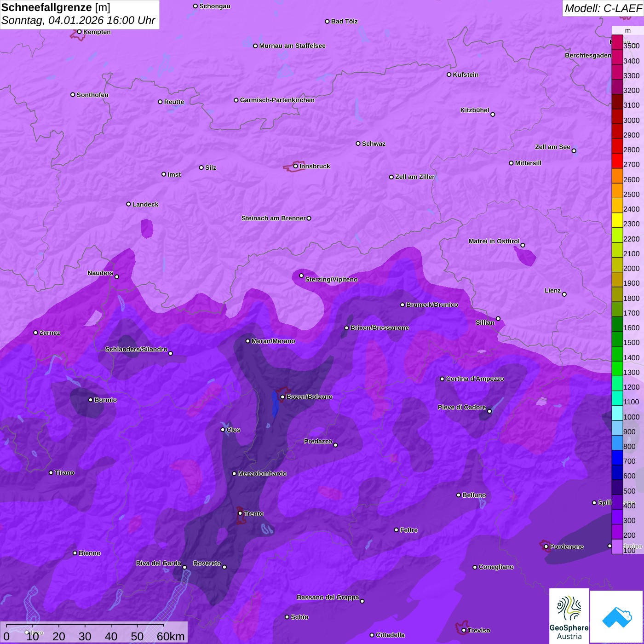Screen dimensions: 644x644
Task: Click the 'Sillian' label
Action: [485, 323]
